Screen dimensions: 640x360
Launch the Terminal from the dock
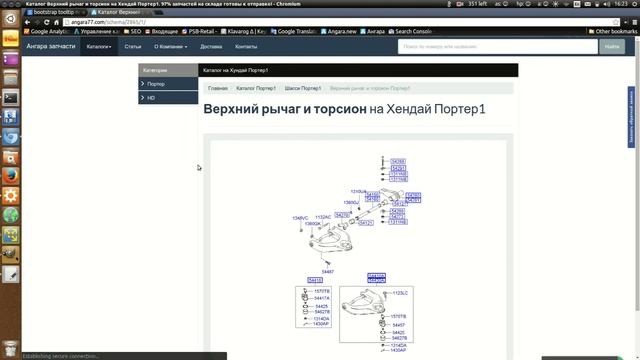coord(11,98)
